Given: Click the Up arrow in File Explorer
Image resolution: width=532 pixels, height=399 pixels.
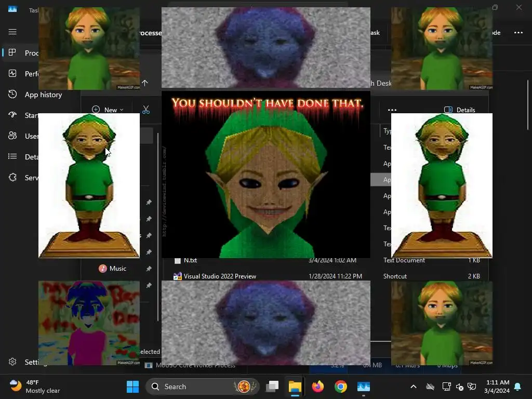Looking at the screenshot, I should 145,83.
